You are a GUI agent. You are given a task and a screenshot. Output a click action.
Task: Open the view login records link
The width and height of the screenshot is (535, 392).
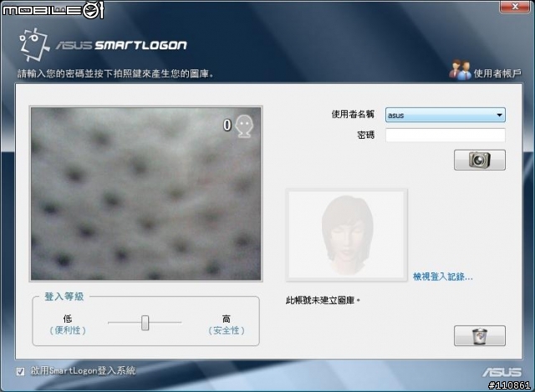coord(443,277)
